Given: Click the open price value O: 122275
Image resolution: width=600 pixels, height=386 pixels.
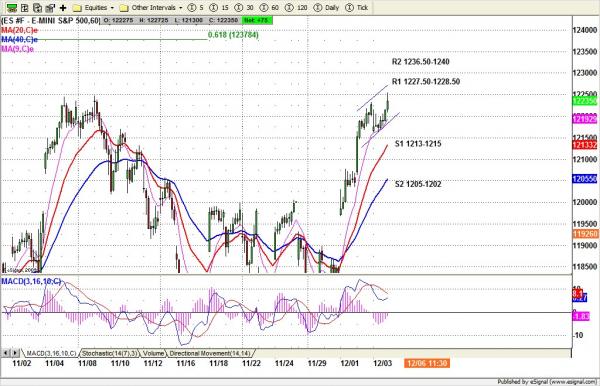Looking at the screenshot, I should pyautogui.click(x=118, y=20).
